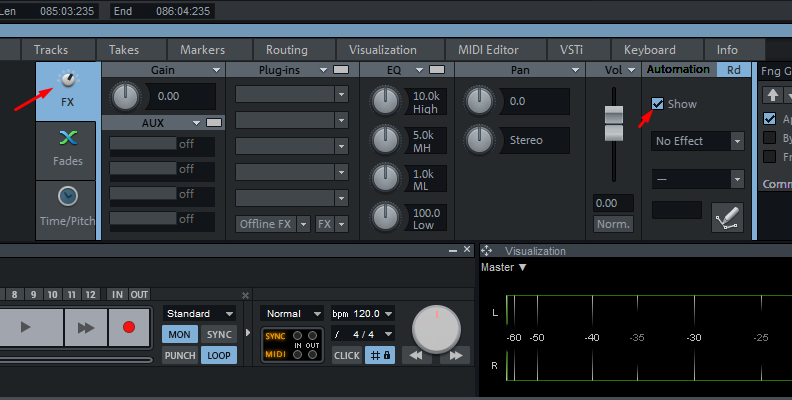
Task: Click the jog wheel dial
Action: point(436,329)
